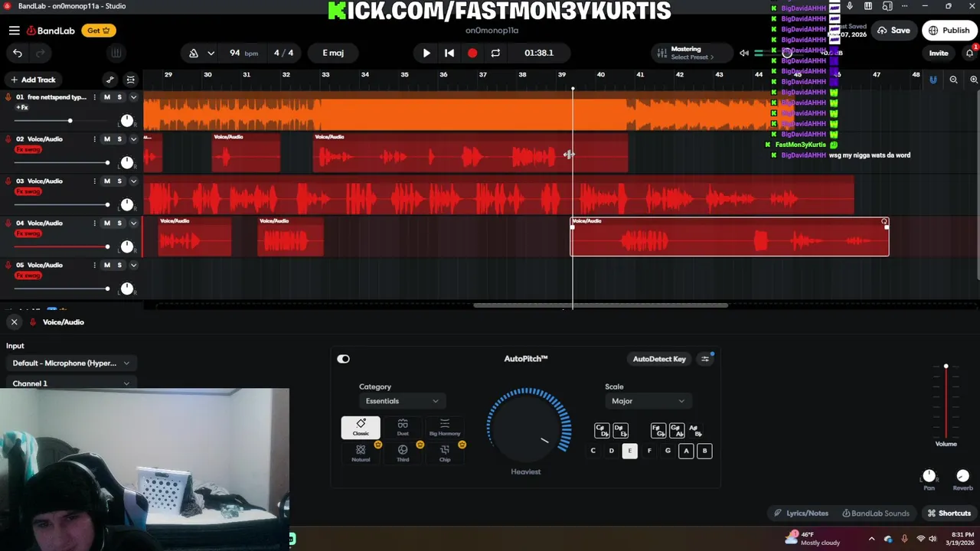Click the Invite button
This screenshot has width=980, height=551.
[939, 53]
